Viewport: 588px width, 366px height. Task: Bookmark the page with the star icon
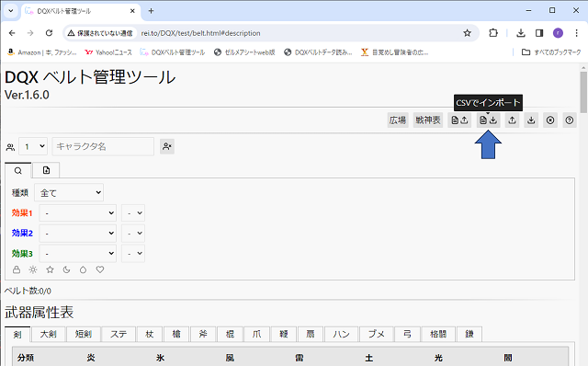tap(467, 33)
